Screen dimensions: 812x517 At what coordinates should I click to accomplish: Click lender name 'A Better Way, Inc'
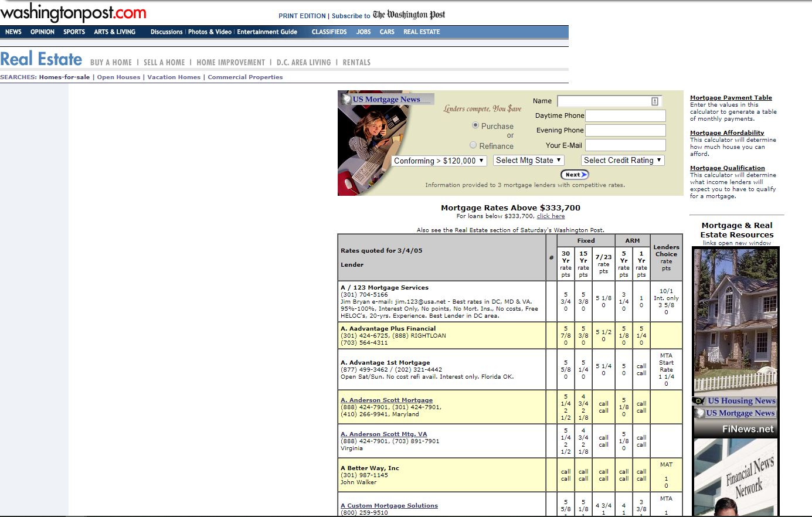click(369, 468)
